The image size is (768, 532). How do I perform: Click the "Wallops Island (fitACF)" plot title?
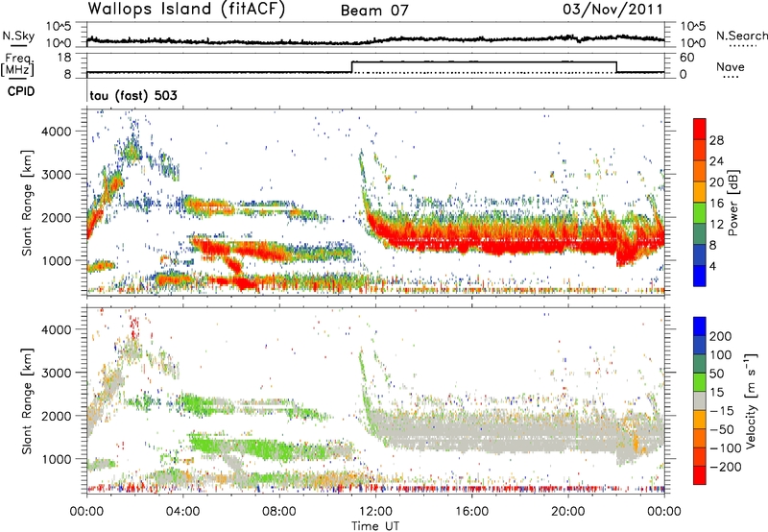[x=186, y=9]
